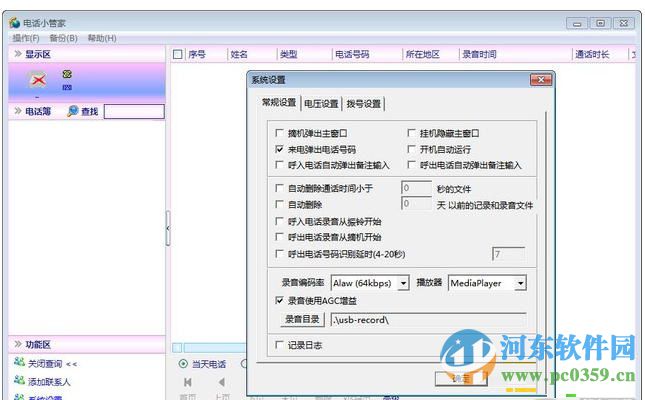
Task: Click the 电话小管家 app icon in title bar
Action: [15, 23]
